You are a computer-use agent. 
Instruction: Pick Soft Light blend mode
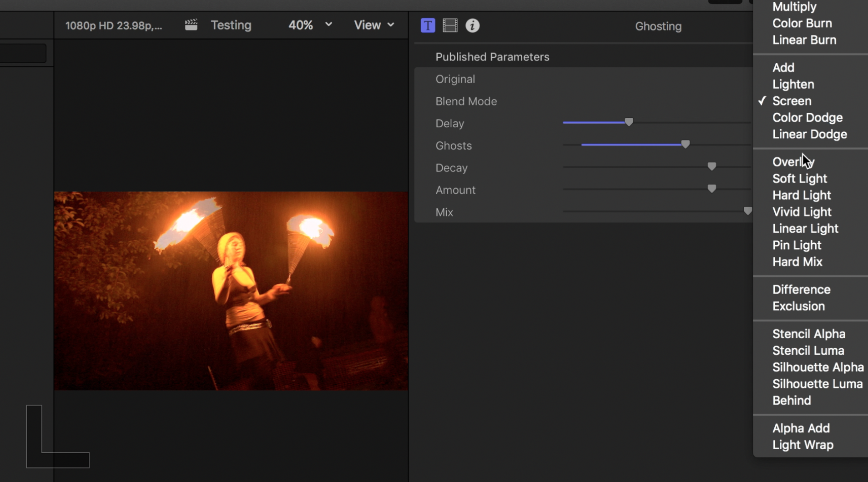pos(799,179)
